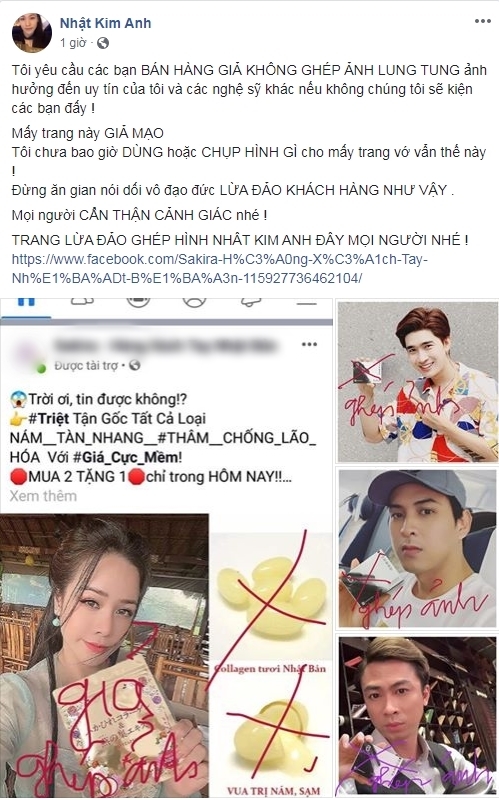499x800 pixels.
Task: Open Nhật Kim Anh profile picture
Action: tap(32, 33)
